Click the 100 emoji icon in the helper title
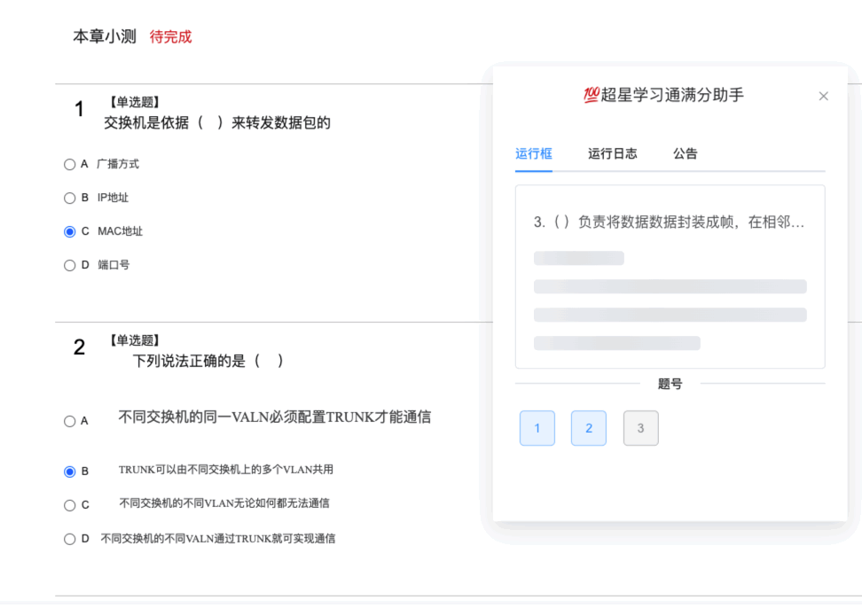Viewport: 862px width, 616px height. (591, 95)
